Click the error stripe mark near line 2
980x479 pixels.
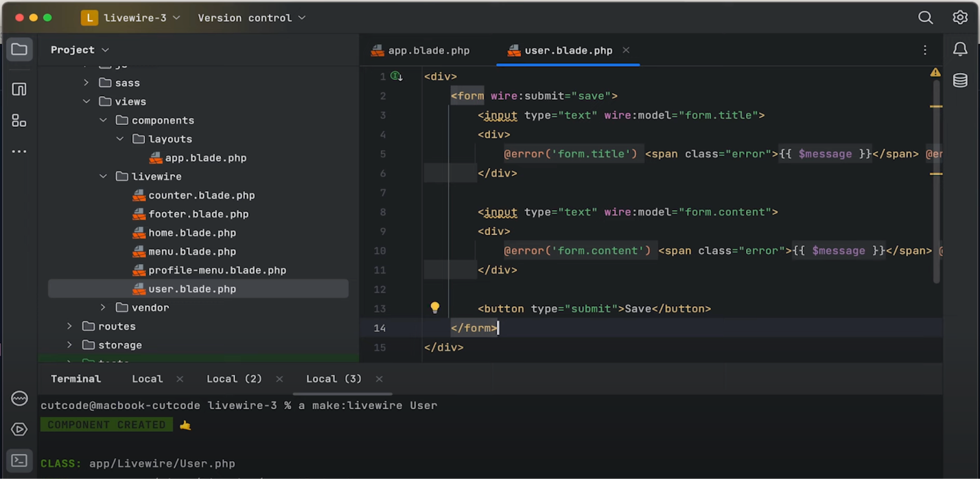pos(936,107)
